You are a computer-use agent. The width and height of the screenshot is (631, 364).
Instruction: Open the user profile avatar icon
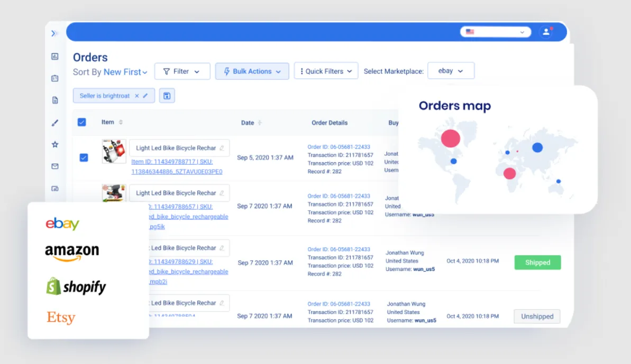click(x=546, y=32)
